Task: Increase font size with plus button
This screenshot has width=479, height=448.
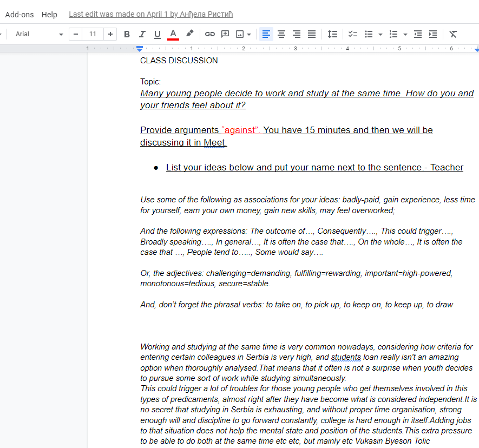Action: (x=110, y=34)
